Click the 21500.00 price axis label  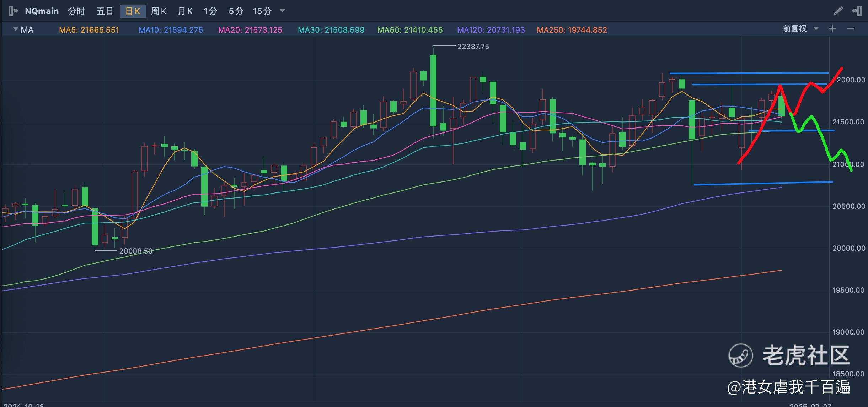(x=848, y=122)
